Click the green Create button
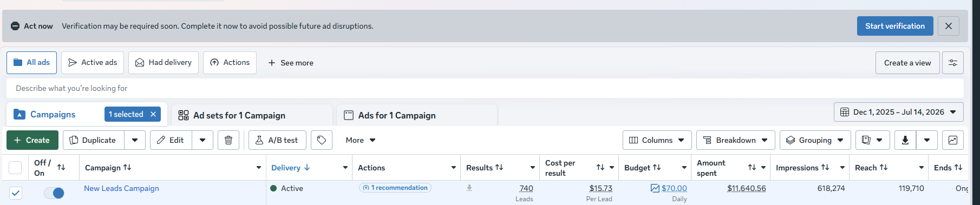 pos(32,140)
